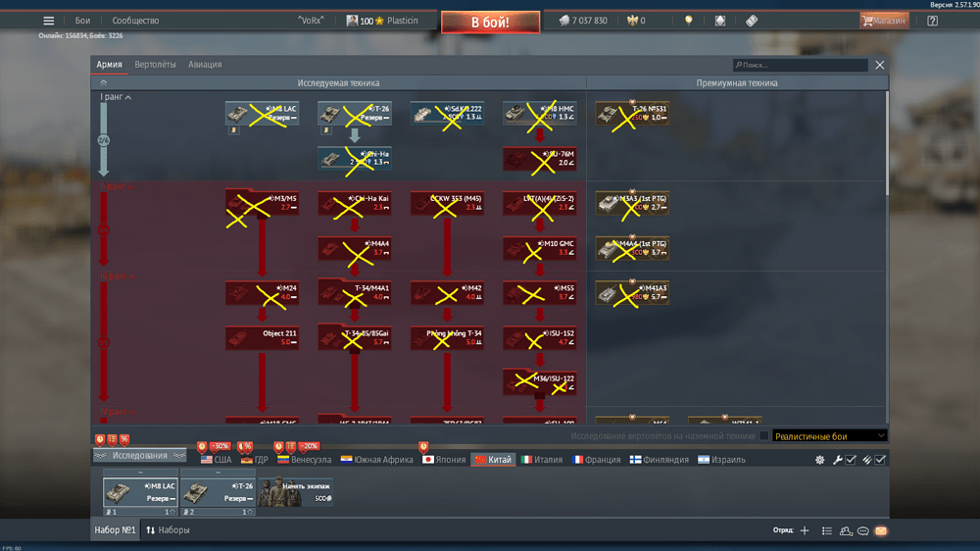This screenshot has width=980, height=551.
Task: Toggle helicopter research on ground vehicles checkbox
Action: (x=763, y=436)
